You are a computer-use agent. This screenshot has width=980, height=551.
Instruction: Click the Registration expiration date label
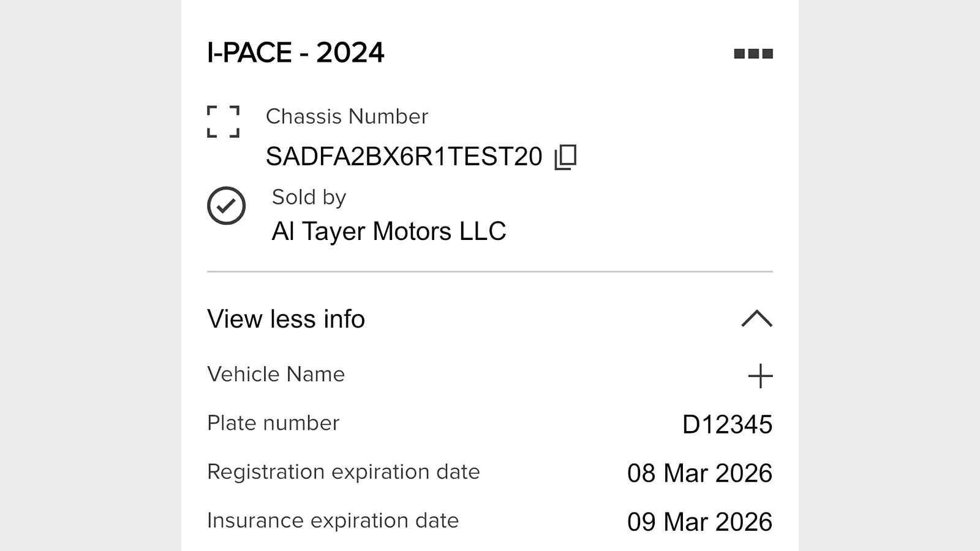pos(343,472)
